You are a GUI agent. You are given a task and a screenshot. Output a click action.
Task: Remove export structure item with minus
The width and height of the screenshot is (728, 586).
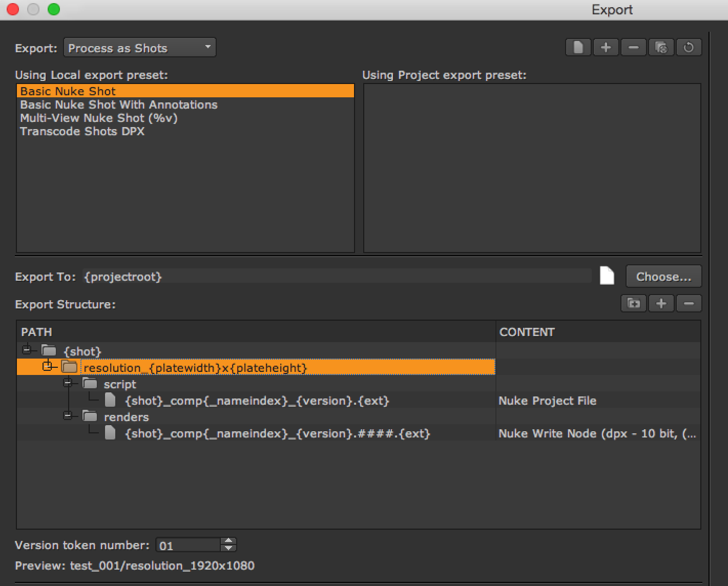pos(689,303)
